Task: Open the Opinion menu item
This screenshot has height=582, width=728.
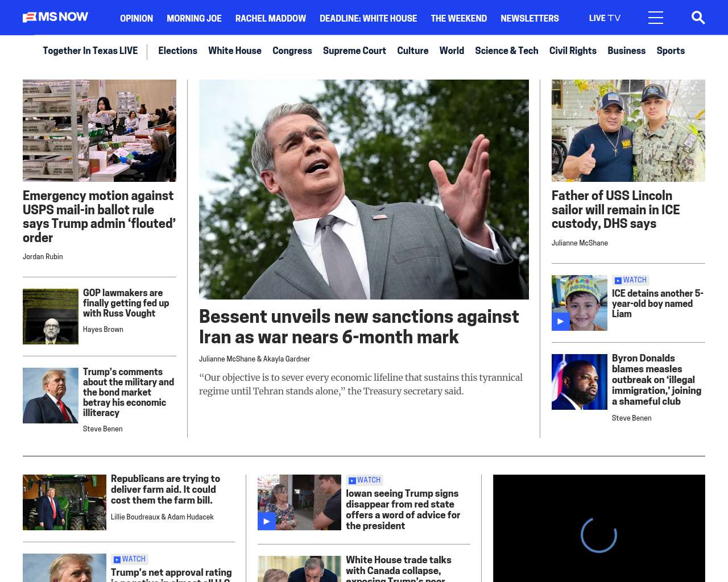Action: coord(136,18)
